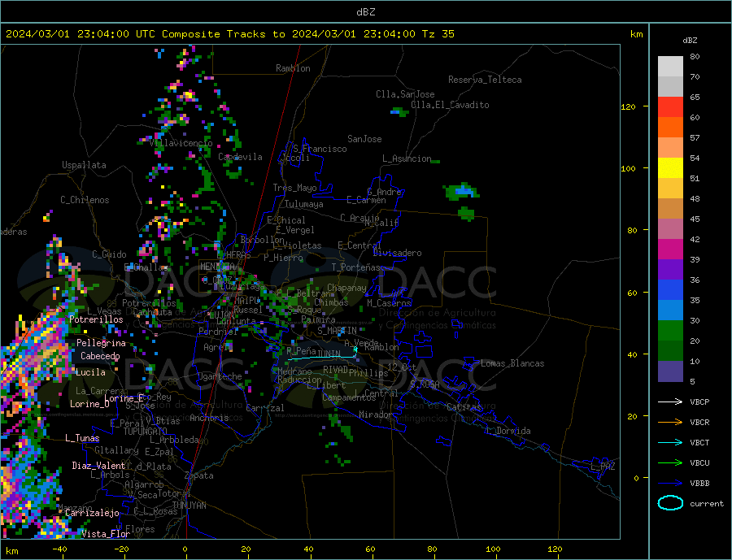Image resolution: width=732 pixels, height=560 pixels.
Task: Click the C_Guido place label
Action: tap(109, 254)
